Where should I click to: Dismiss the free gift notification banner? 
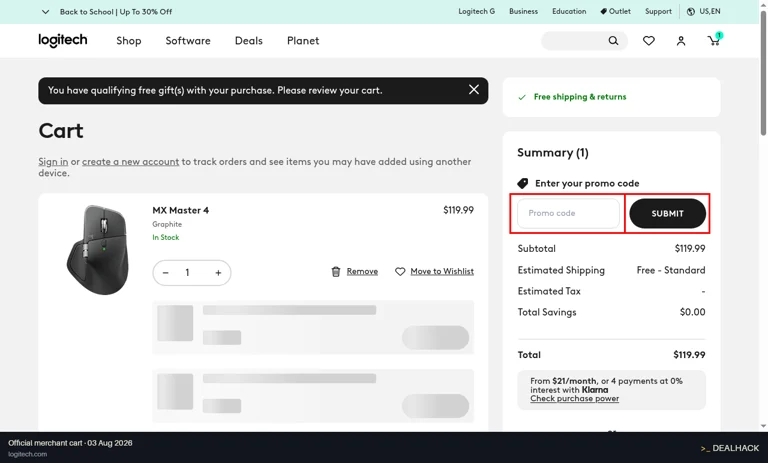(474, 90)
